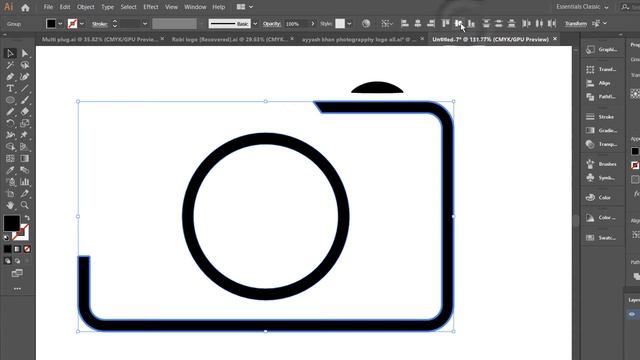Select the Eraser tool
The height and width of the screenshot is (360, 640).
click(25, 111)
